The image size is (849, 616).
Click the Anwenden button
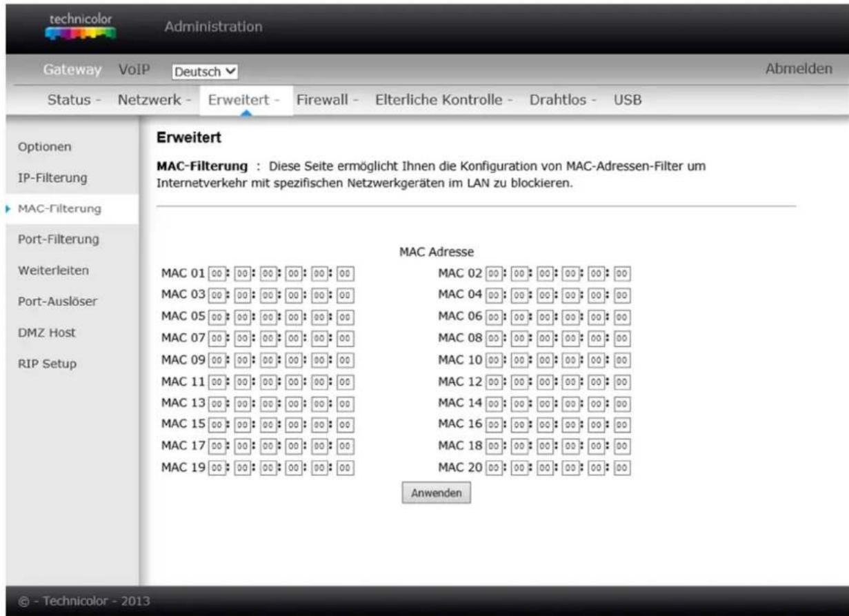(x=437, y=493)
